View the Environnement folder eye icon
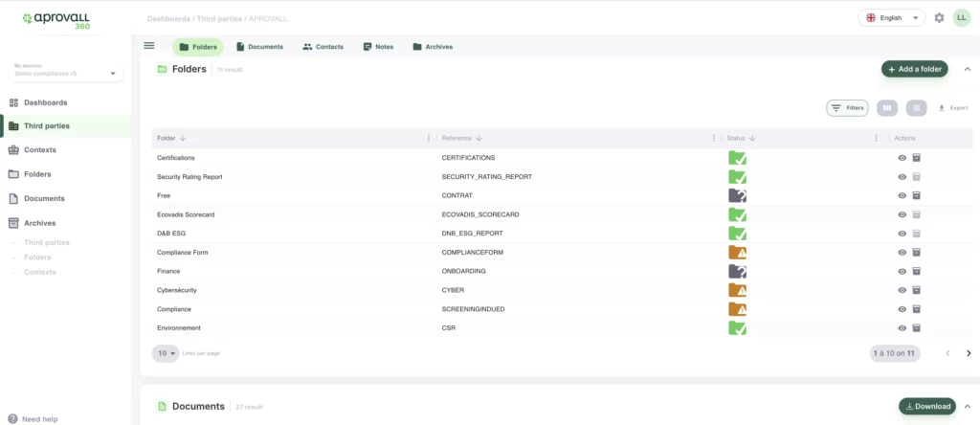 [x=902, y=328]
